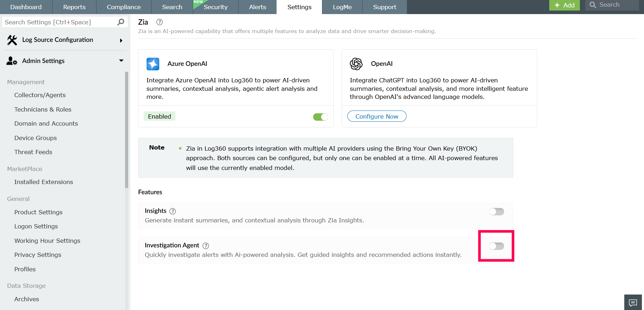This screenshot has height=310, width=644.
Task: Select the Settings tab
Action: tap(299, 7)
